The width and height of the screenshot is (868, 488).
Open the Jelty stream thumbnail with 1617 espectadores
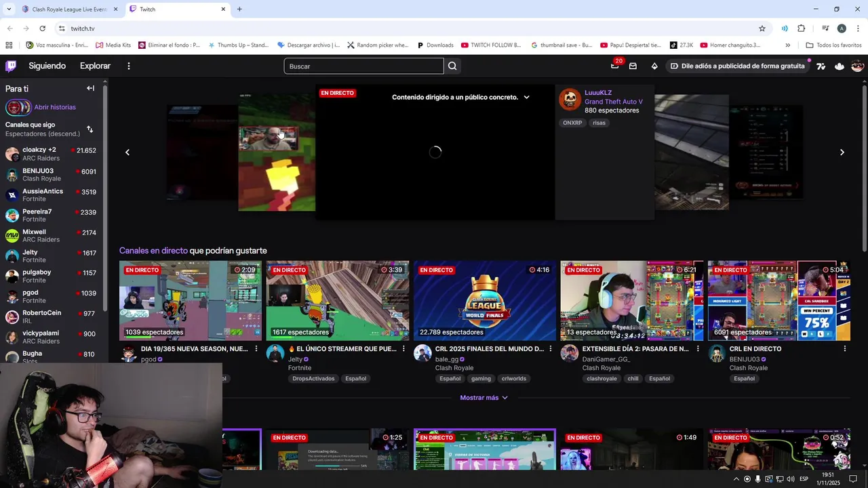[x=338, y=300]
